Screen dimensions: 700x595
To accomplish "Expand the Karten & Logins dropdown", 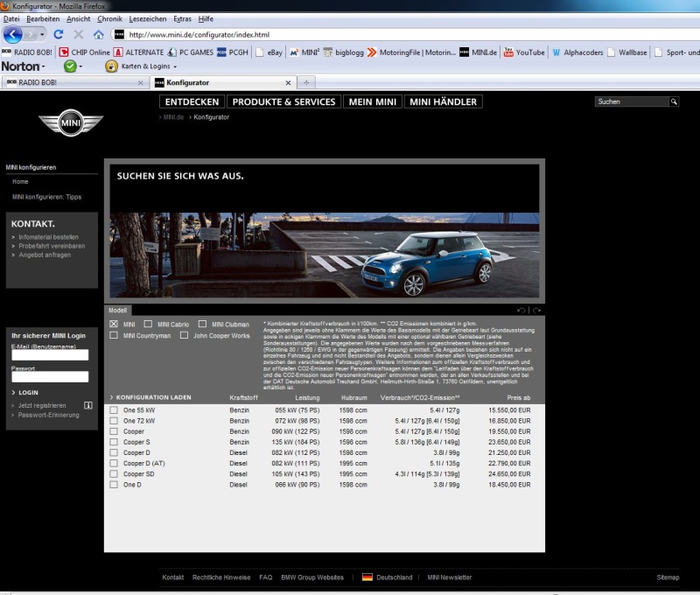I will pos(175,66).
